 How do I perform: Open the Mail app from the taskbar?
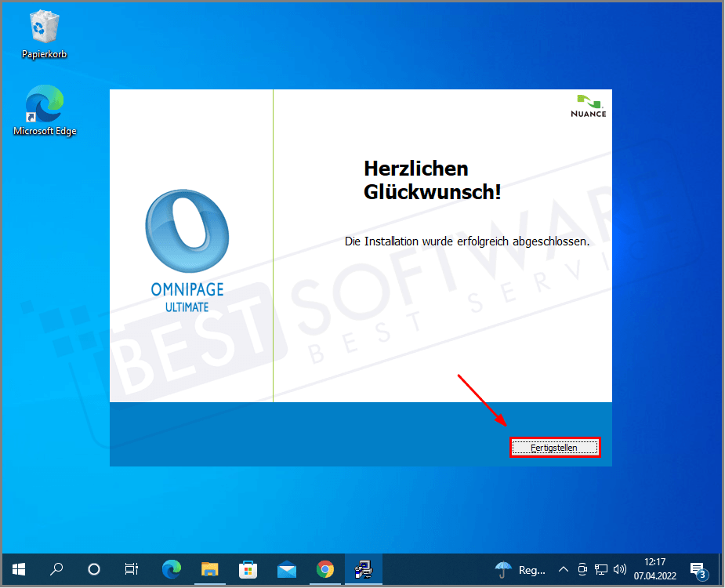point(286,569)
